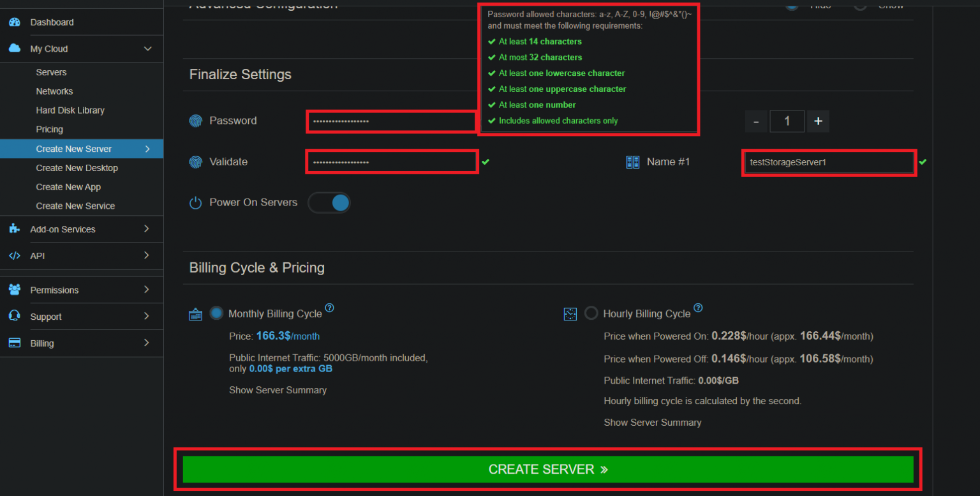This screenshot has width=980, height=496.
Task: Open the Monthly Billing Cycle help tooltip
Action: click(330, 308)
